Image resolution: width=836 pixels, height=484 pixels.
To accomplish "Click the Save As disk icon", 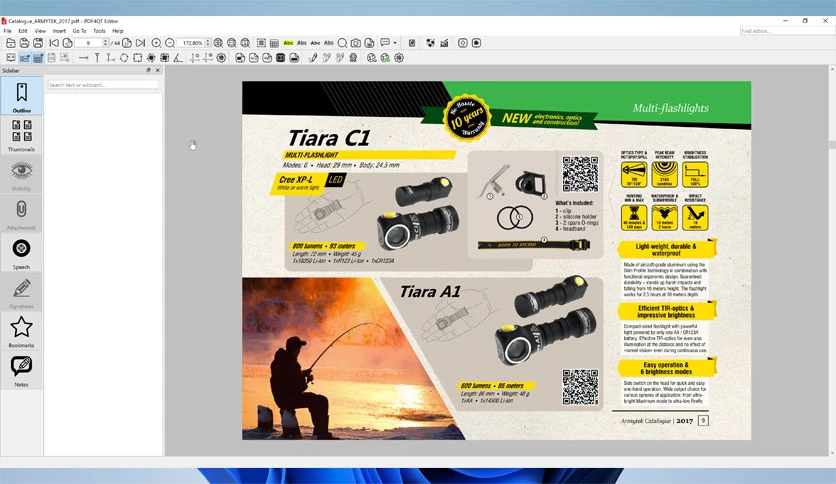I will coord(38,43).
